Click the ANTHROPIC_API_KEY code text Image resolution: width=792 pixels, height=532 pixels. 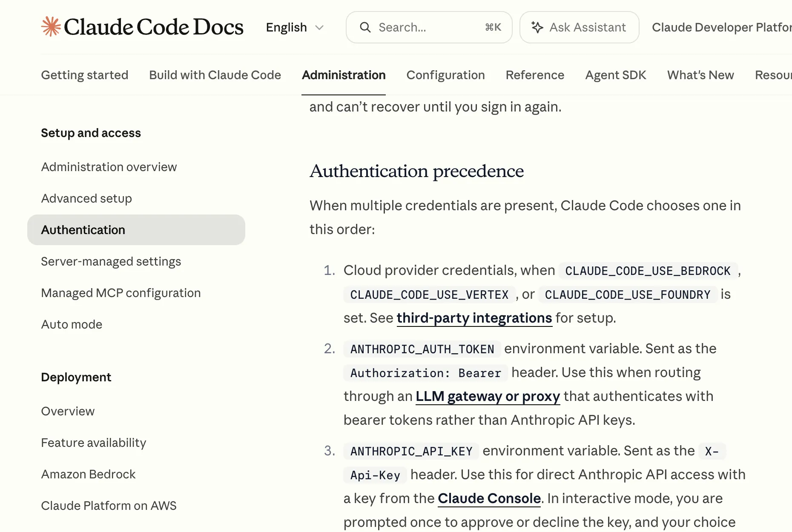click(411, 451)
